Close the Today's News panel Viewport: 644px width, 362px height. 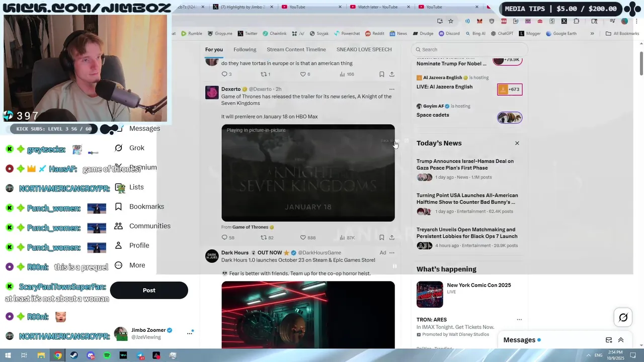[517, 143]
